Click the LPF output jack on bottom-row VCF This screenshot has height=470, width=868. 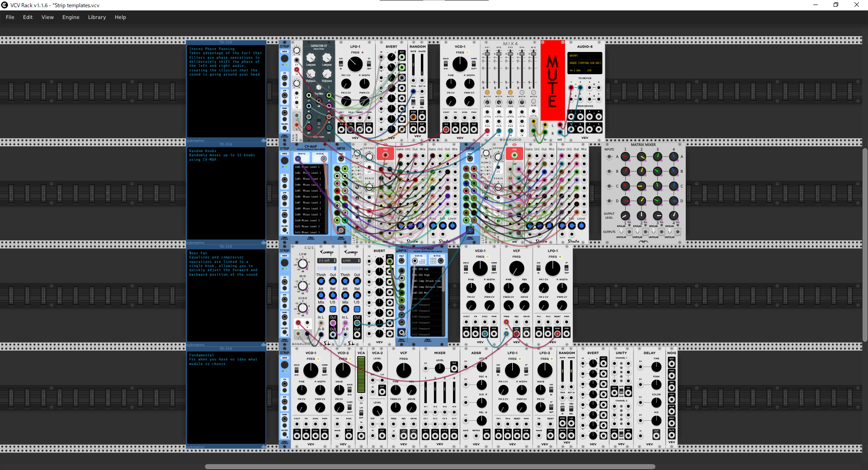pyautogui.click(x=404, y=435)
